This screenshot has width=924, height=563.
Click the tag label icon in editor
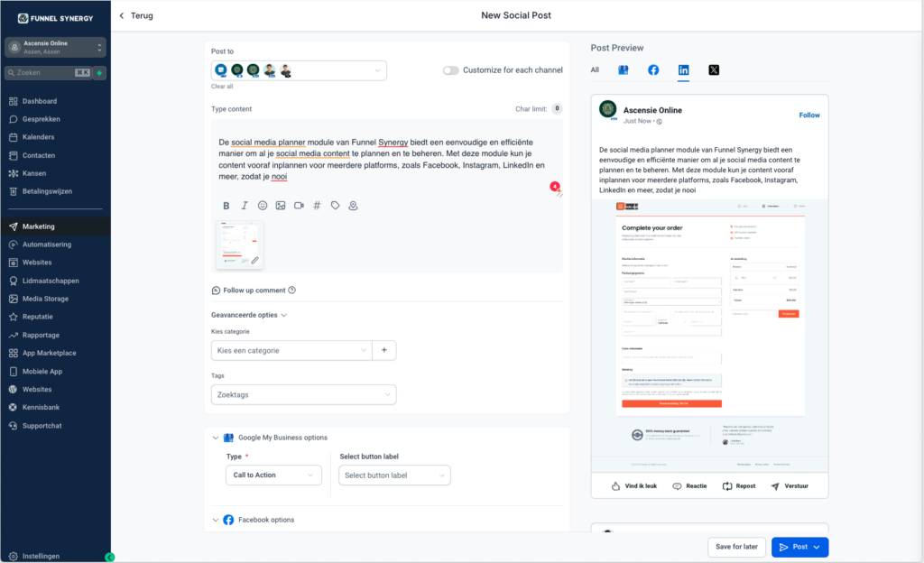(335, 206)
